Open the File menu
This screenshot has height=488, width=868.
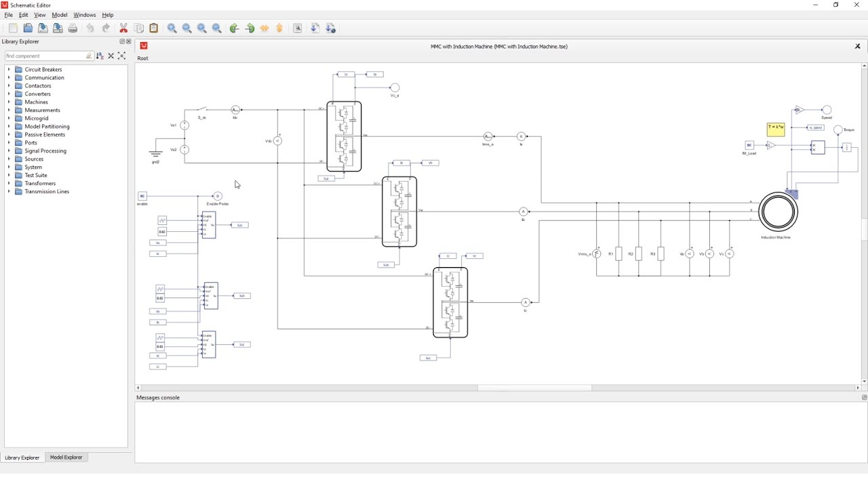point(9,15)
